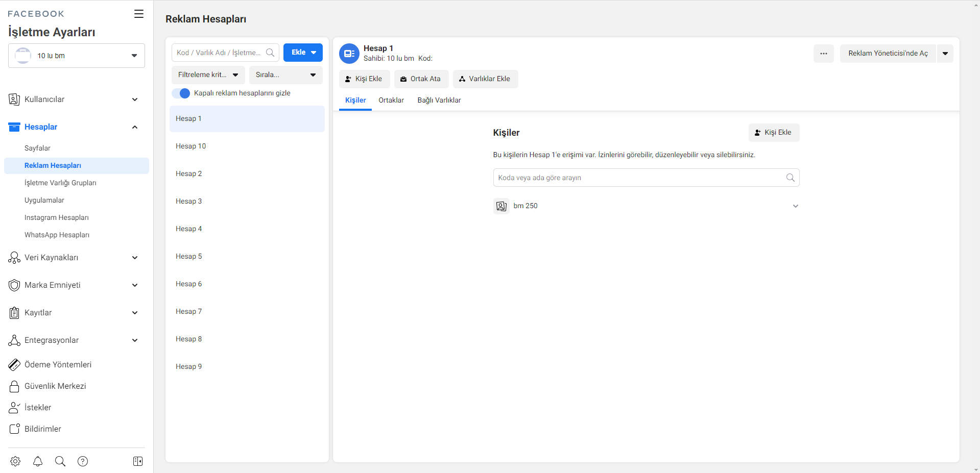The height and width of the screenshot is (473, 980).
Task: Select Hesap 10 in account list
Action: pos(247,146)
